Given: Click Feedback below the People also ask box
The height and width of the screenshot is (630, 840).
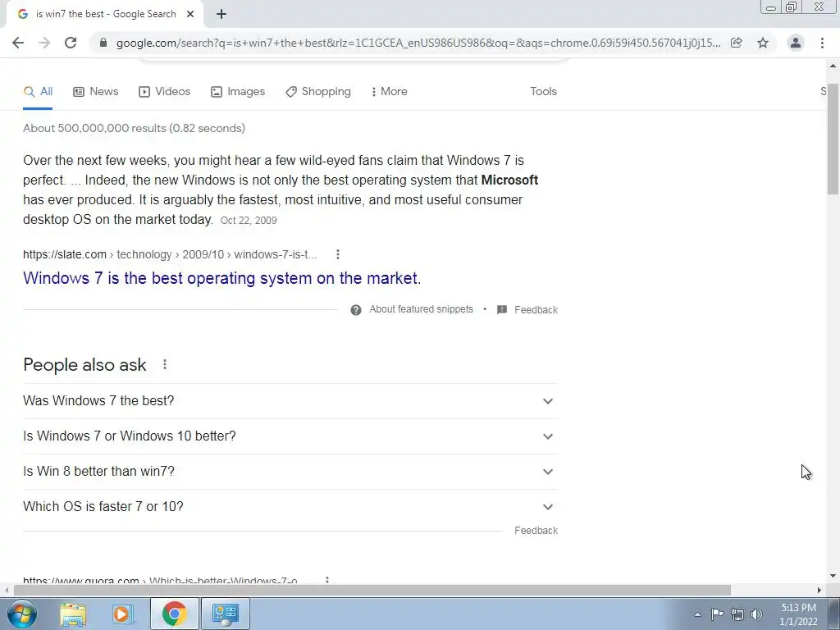Looking at the screenshot, I should click(536, 531).
